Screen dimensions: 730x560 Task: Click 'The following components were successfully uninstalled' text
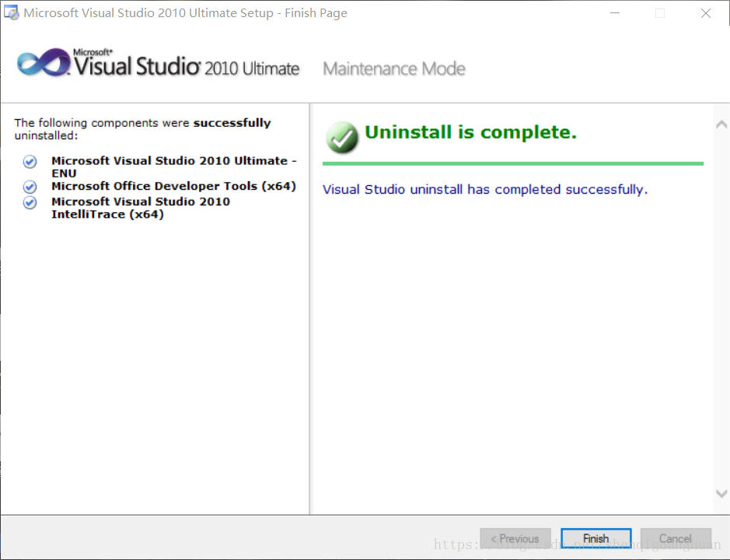142,129
